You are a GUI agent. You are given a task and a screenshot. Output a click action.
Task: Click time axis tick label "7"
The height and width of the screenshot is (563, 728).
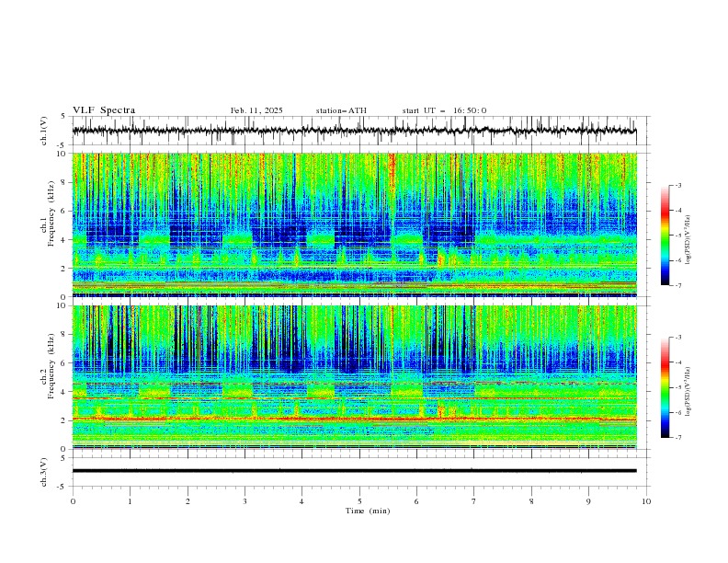(x=474, y=501)
